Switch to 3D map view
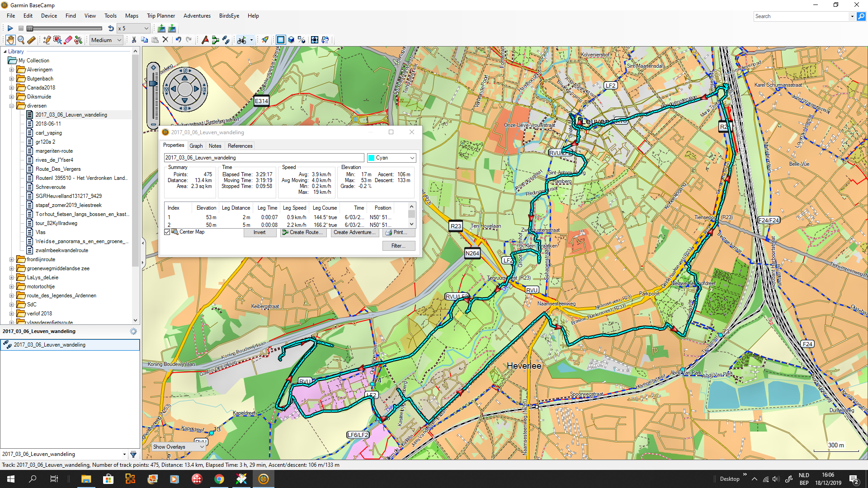Image resolution: width=868 pixels, height=488 pixels. 291,40
